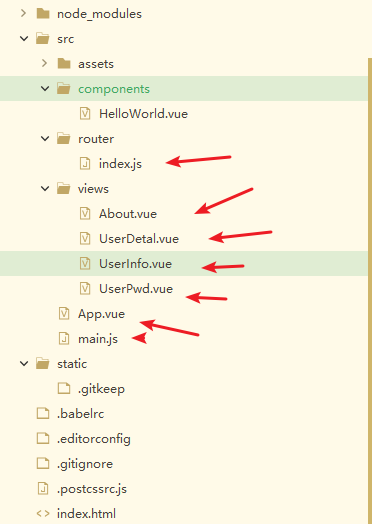
Task: Click the JS file icon beside index.js
Action: (x=85, y=163)
